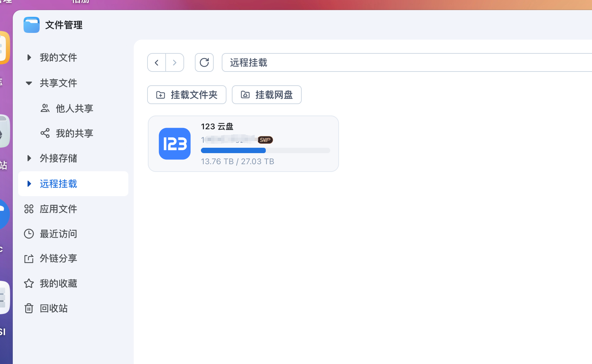Click the 远程挂载 path address field
Image resolution: width=592 pixels, height=364 pixels.
point(407,62)
